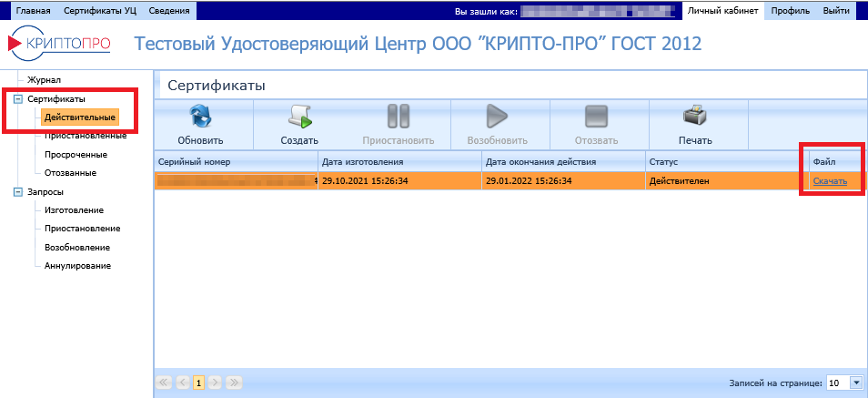
Task: Click the Создать certificate icon
Action: pyautogui.click(x=299, y=117)
